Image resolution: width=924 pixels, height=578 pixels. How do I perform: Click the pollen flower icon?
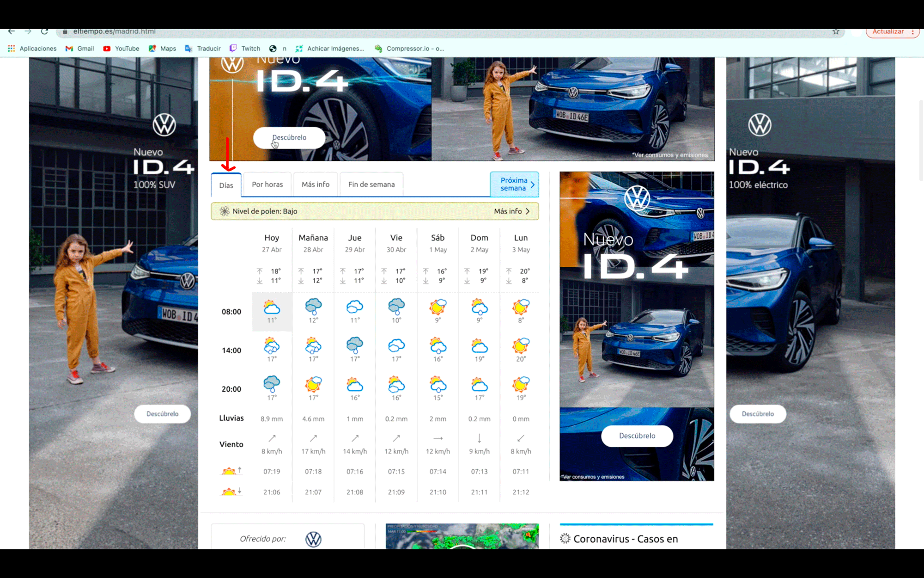click(x=225, y=211)
